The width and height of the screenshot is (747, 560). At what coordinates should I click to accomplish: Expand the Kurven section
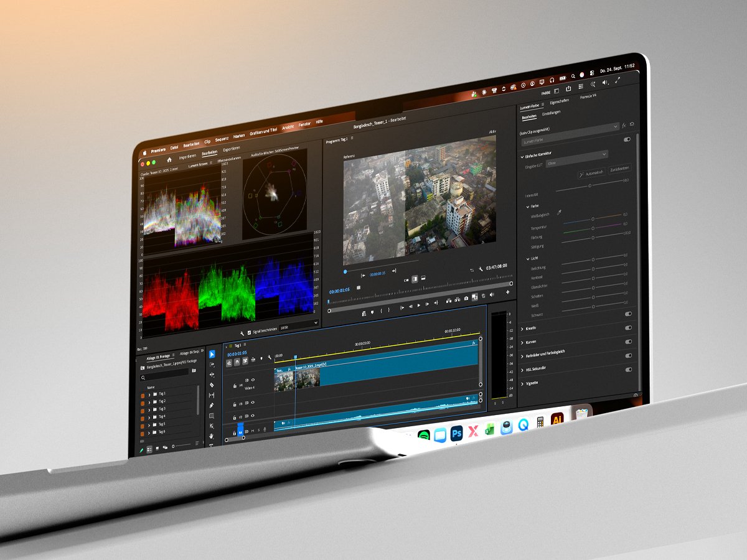tap(522, 343)
